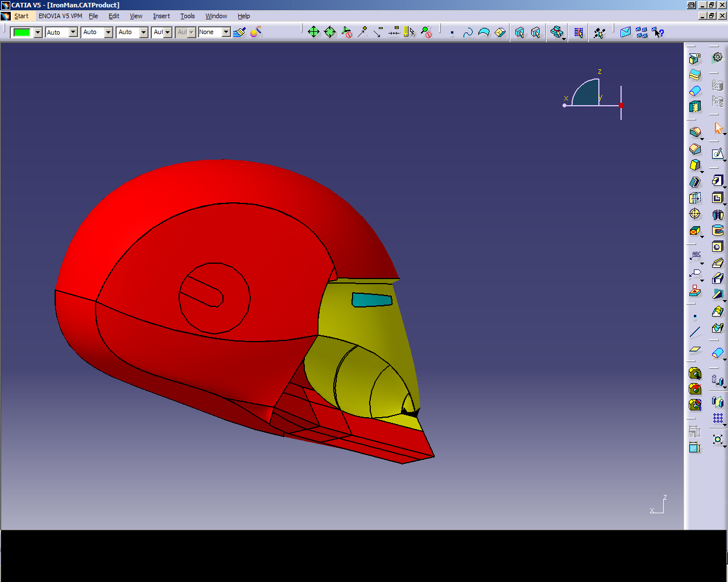Screen dimensions: 728x582
Task: Click the blue grouped boxes icon
Action: point(642,32)
